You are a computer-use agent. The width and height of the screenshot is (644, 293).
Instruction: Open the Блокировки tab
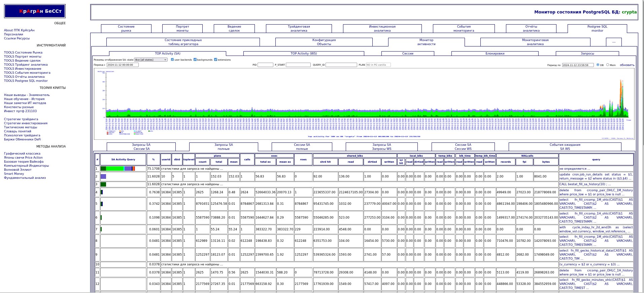tap(495, 54)
